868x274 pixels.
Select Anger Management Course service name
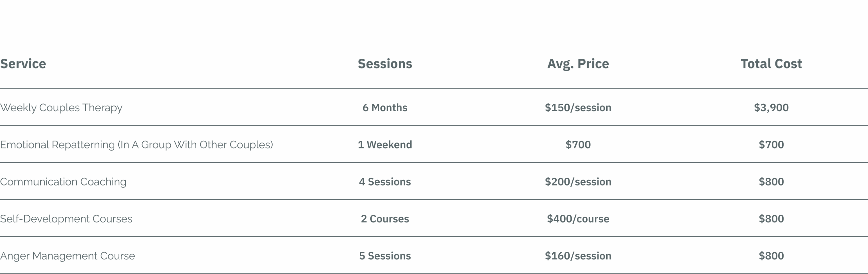[x=67, y=256]
